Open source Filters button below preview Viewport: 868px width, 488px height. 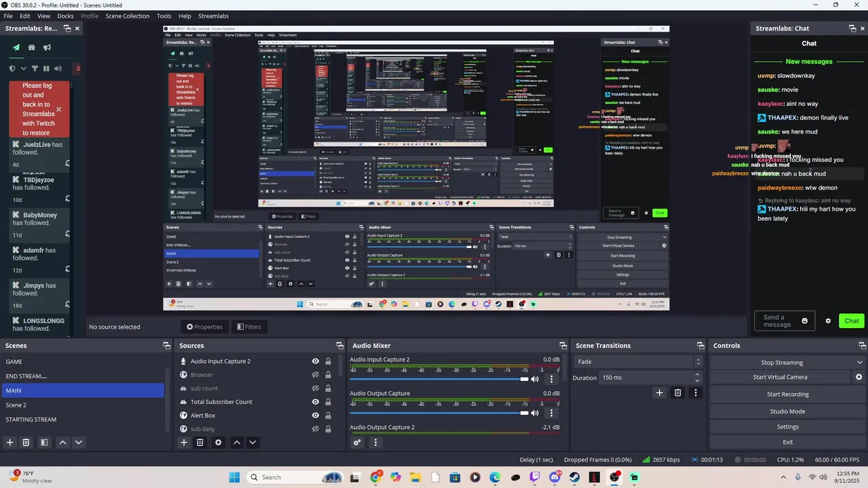point(248,327)
